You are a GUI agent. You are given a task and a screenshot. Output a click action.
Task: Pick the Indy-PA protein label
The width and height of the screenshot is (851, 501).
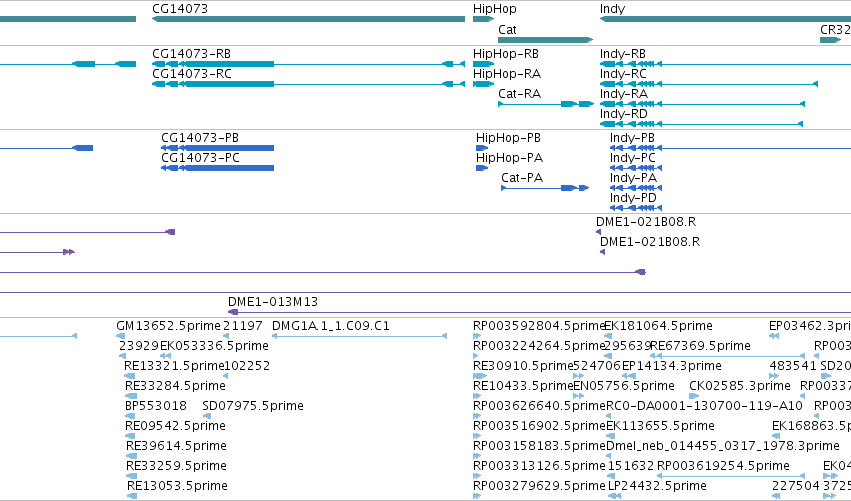[x=633, y=179]
